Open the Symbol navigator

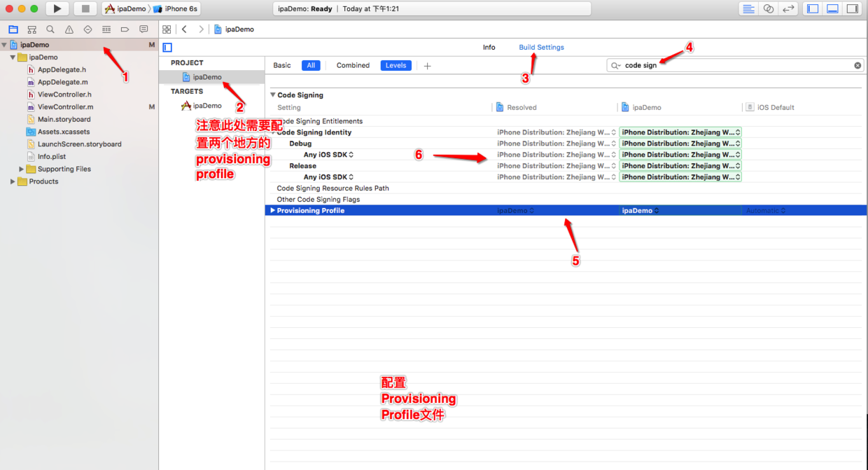(31, 29)
